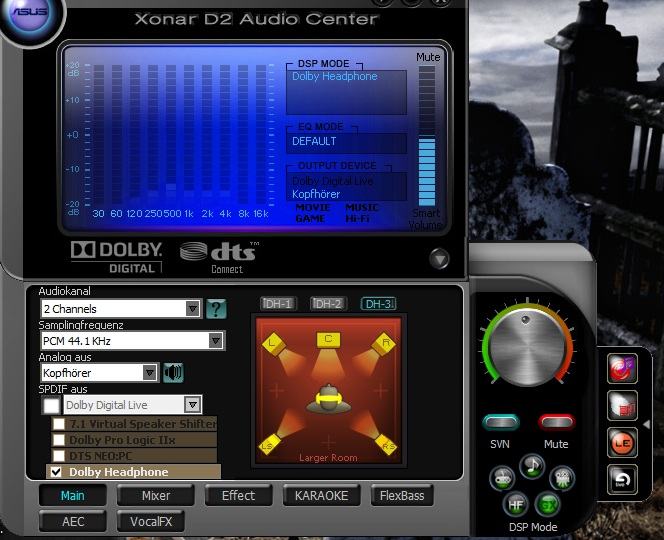The image size is (664, 540).
Task: Click the MUSIC mode label on display
Action: tap(362, 208)
